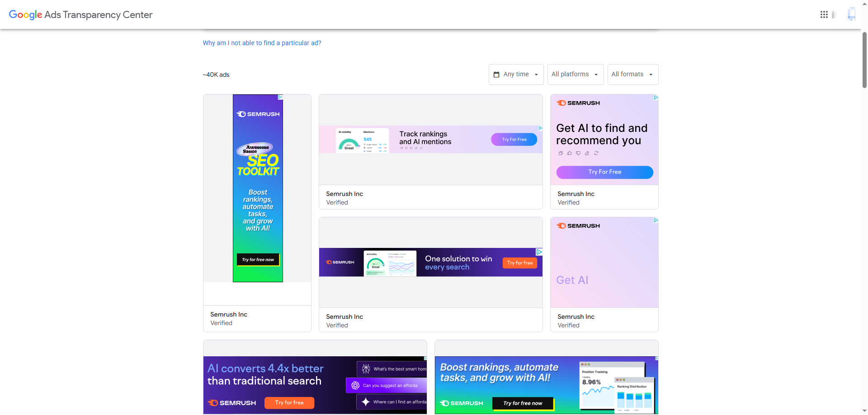Screen dimensions: 868x415
Task: Click the orange Try for free on One solution ad
Action: click(x=519, y=263)
